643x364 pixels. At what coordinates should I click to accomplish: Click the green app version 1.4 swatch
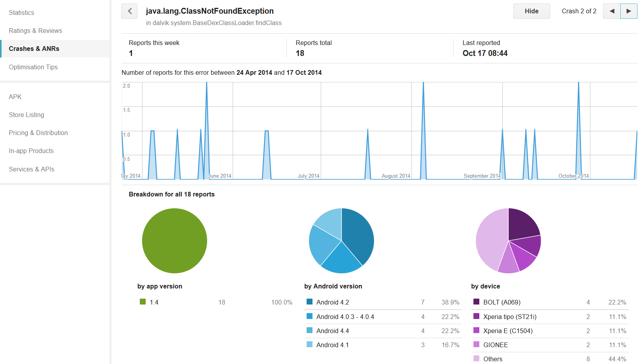click(x=143, y=302)
